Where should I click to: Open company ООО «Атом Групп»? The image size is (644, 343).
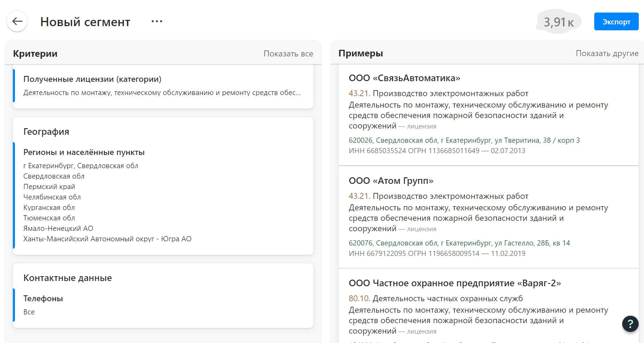[x=391, y=181]
